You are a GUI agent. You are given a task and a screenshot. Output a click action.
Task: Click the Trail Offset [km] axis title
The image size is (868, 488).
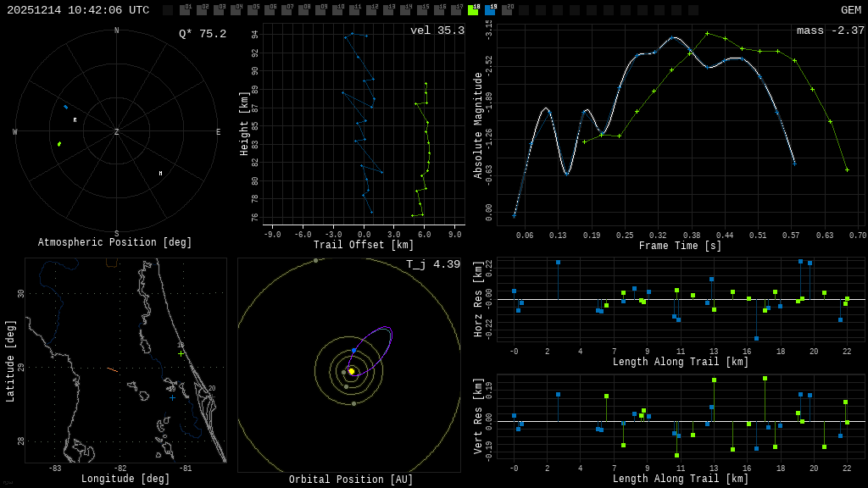[x=364, y=245]
